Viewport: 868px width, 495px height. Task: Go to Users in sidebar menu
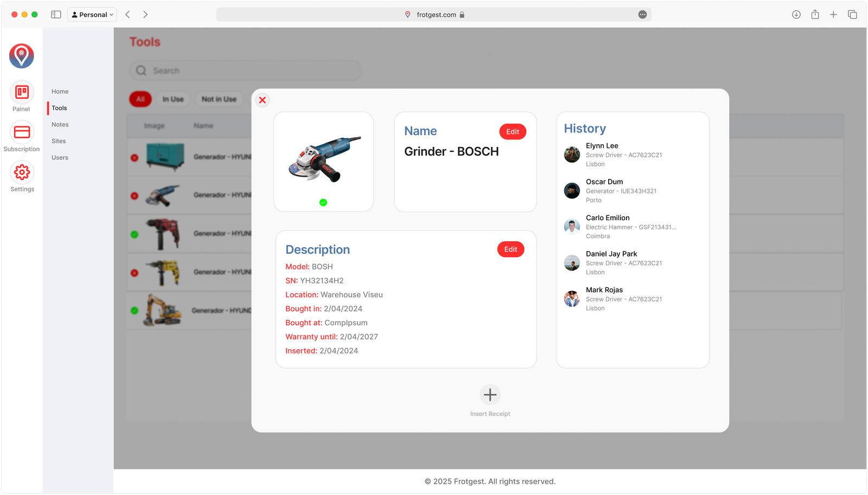pyautogui.click(x=60, y=158)
